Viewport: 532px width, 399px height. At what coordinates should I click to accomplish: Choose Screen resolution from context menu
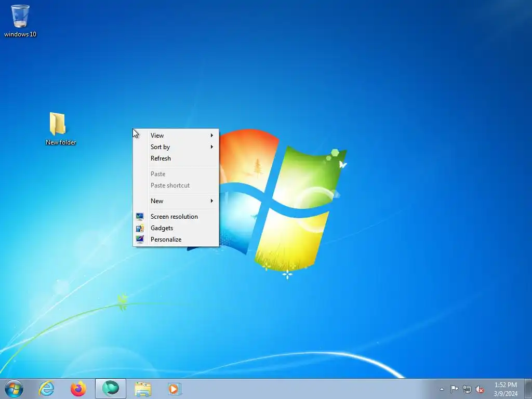click(176, 217)
